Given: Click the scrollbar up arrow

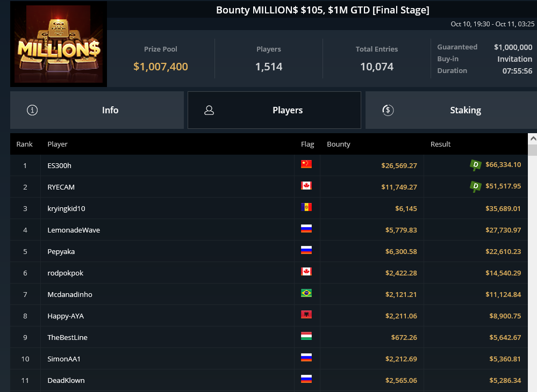Looking at the screenshot, I should point(533,139).
